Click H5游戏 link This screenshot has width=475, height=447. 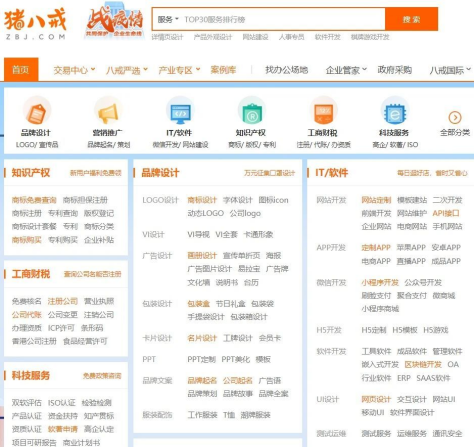(436, 330)
